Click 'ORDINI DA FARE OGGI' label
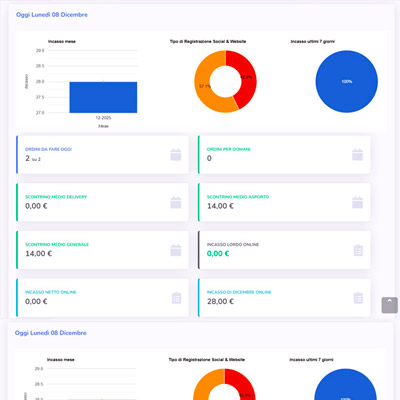 (48, 149)
